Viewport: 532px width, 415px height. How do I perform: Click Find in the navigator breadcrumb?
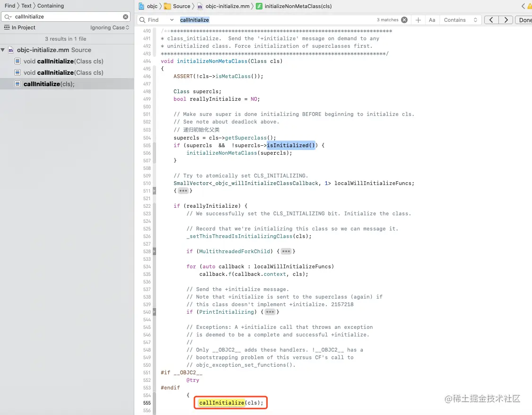point(10,6)
